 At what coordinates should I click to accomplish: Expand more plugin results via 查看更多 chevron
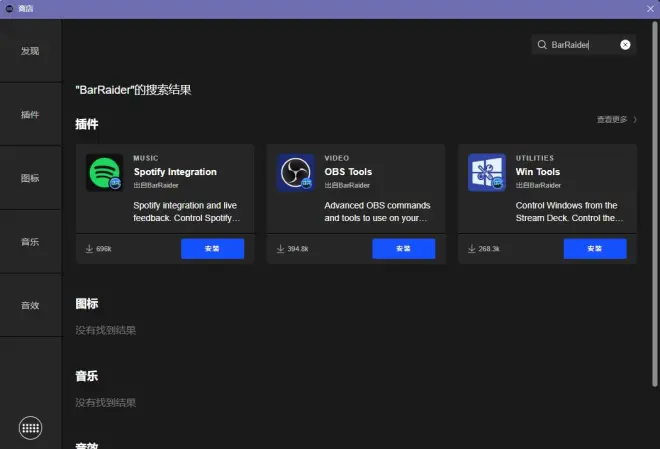coord(635,120)
